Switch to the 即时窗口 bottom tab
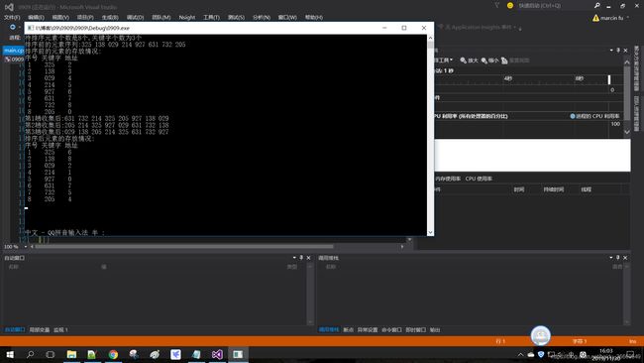 (x=416, y=329)
